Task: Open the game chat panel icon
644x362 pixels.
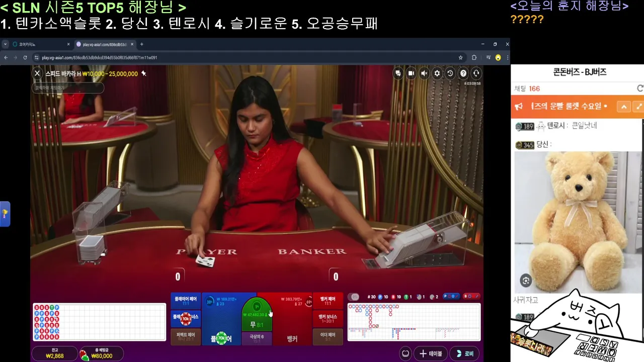Action: [398, 73]
